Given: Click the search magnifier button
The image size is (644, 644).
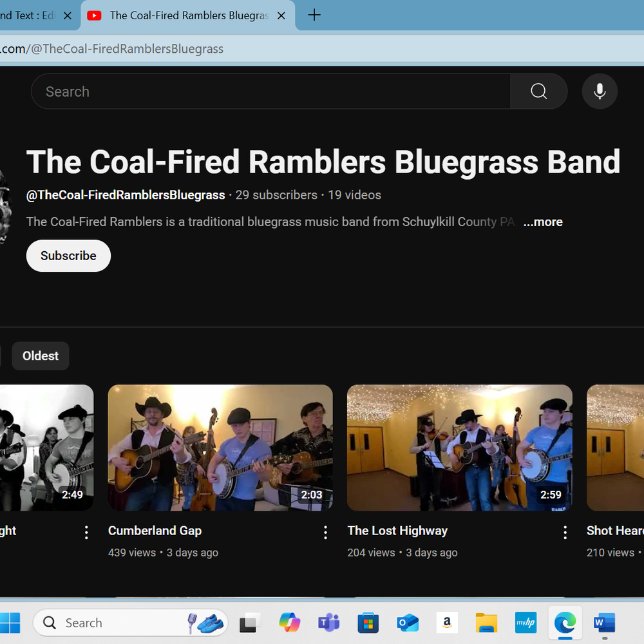Looking at the screenshot, I should pos(538,91).
